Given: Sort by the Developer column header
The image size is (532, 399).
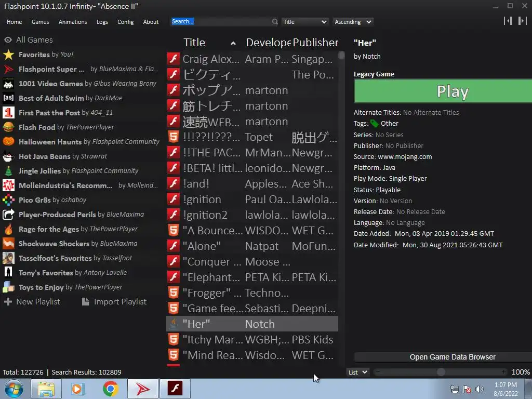Looking at the screenshot, I should 268,43.
